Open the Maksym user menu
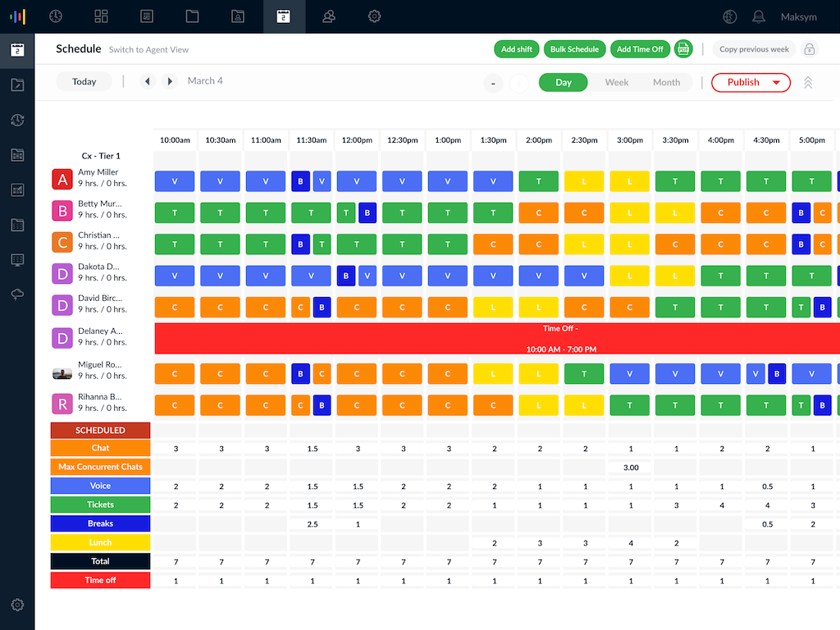Image resolution: width=840 pixels, height=630 pixels. [798, 16]
